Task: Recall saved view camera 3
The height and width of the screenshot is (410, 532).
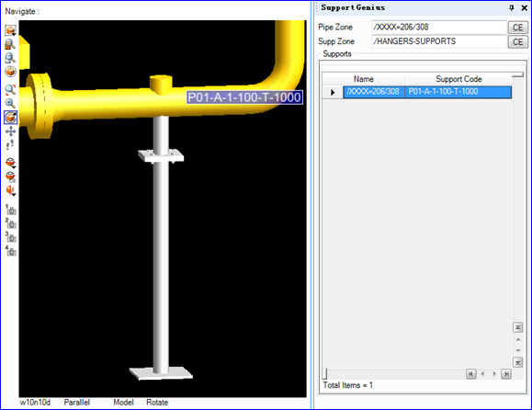Action: (10, 237)
